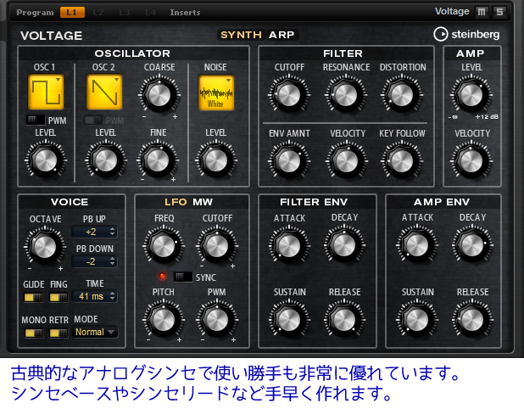The image size is (524, 420).
Task: Click the AMP ENV RELEASE knob
Action: 472,319
